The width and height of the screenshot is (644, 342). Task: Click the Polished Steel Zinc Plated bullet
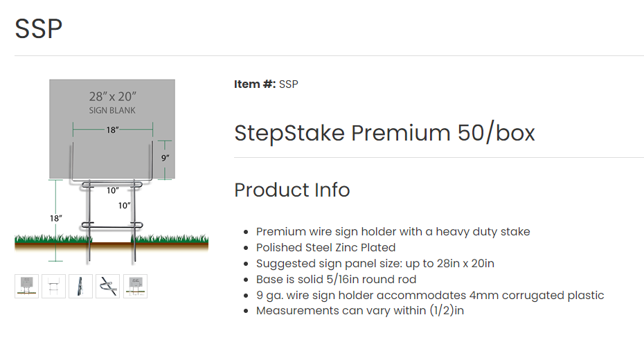tap(325, 248)
